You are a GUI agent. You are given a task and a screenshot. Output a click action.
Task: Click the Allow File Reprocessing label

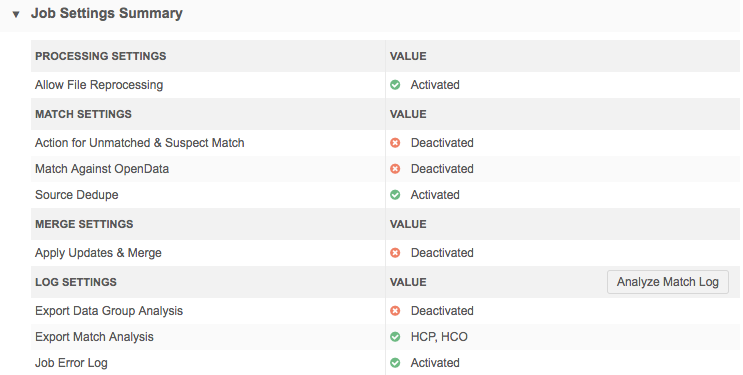99,85
